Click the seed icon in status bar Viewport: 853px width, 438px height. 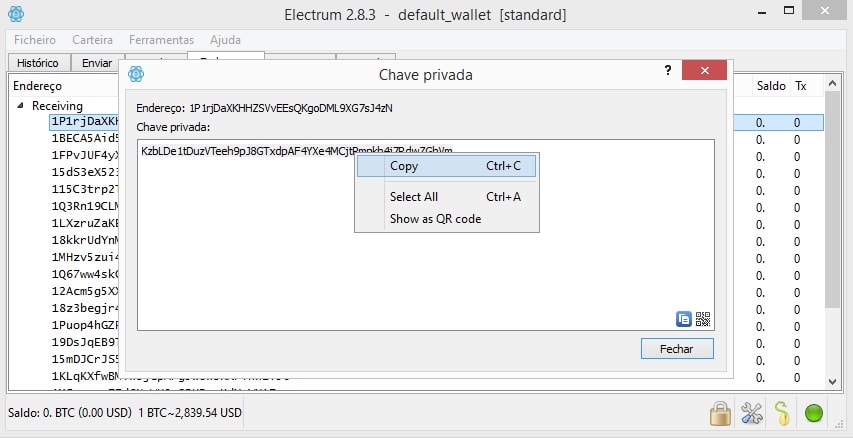pyautogui.click(x=781, y=414)
